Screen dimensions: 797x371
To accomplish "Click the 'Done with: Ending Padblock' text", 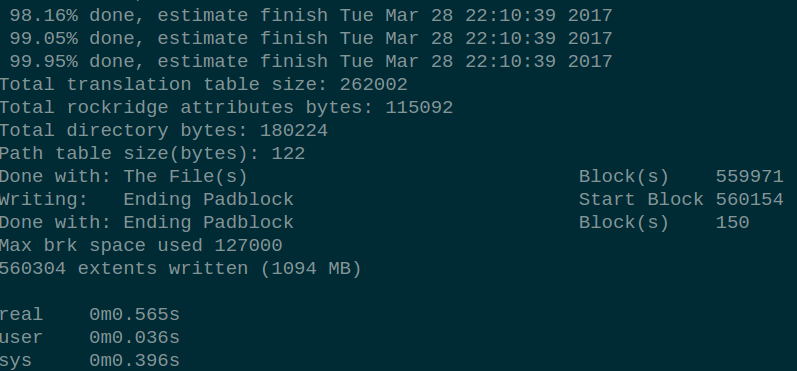I will pyautogui.click(x=147, y=222).
